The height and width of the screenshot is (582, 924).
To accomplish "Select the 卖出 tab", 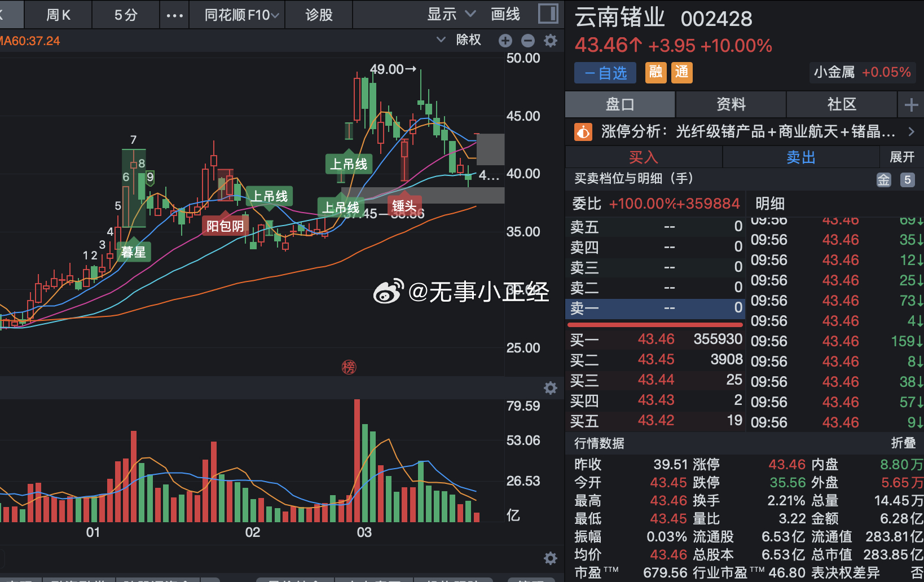I will pyautogui.click(x=800, y=157).
